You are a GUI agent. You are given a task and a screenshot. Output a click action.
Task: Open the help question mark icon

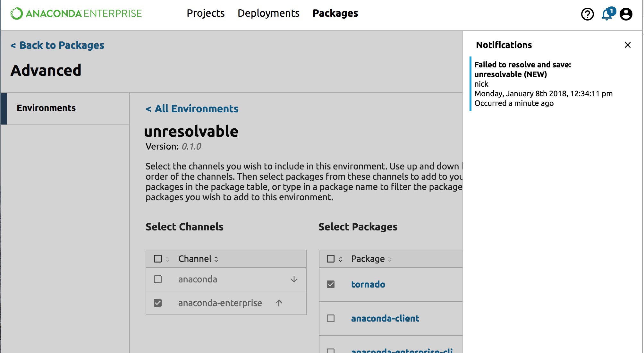(x=587, y=14)
